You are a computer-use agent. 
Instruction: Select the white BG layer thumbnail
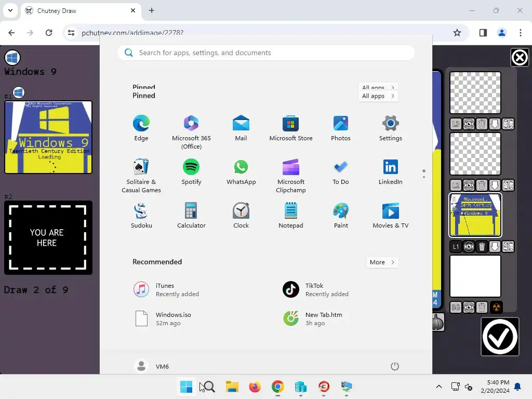pyautogui.click(x=475, y=276)
